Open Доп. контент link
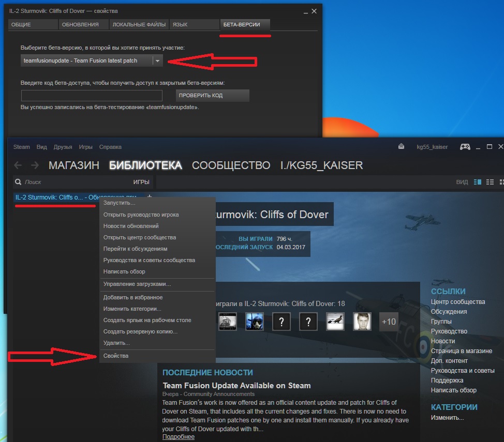 click(449, 361)
